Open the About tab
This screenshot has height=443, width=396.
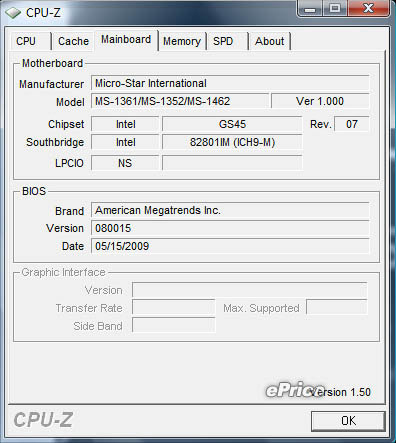click(x=269, y=41)
